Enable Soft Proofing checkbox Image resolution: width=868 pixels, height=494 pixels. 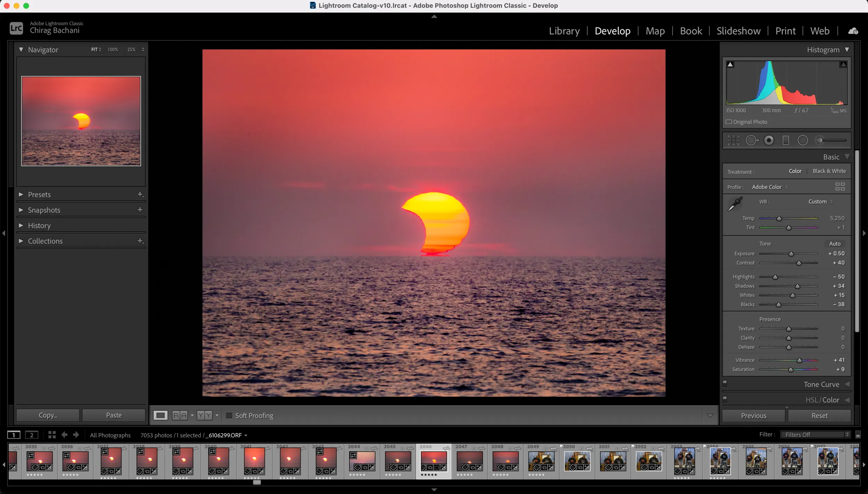[229, 415]
